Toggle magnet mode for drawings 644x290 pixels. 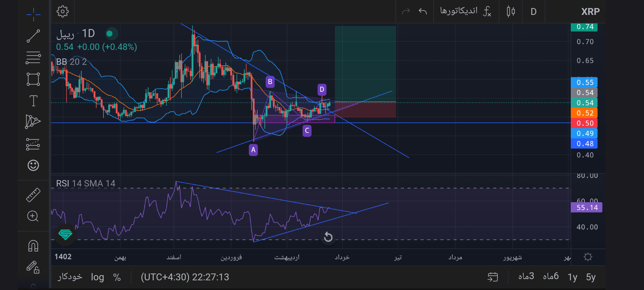[x=33, y=246]
